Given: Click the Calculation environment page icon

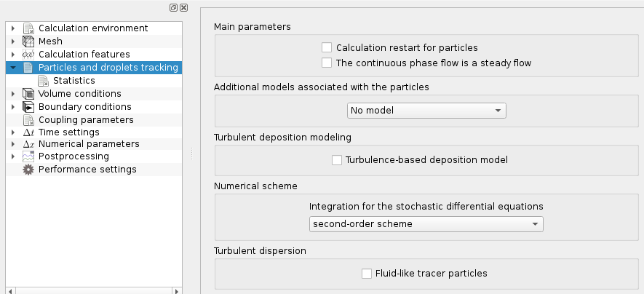Looking at the screenshot, I should (28, 28).
